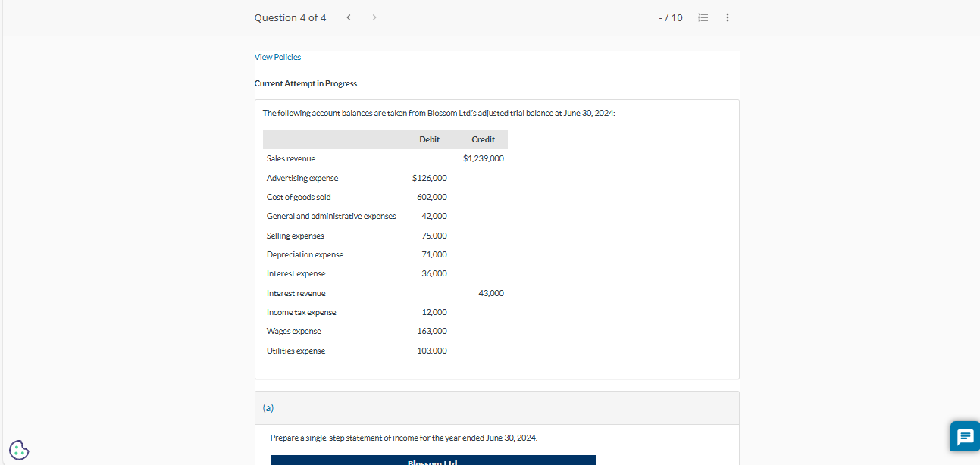
Task: Click the 12,000 income tax value
Action: [x=434, y=312]
